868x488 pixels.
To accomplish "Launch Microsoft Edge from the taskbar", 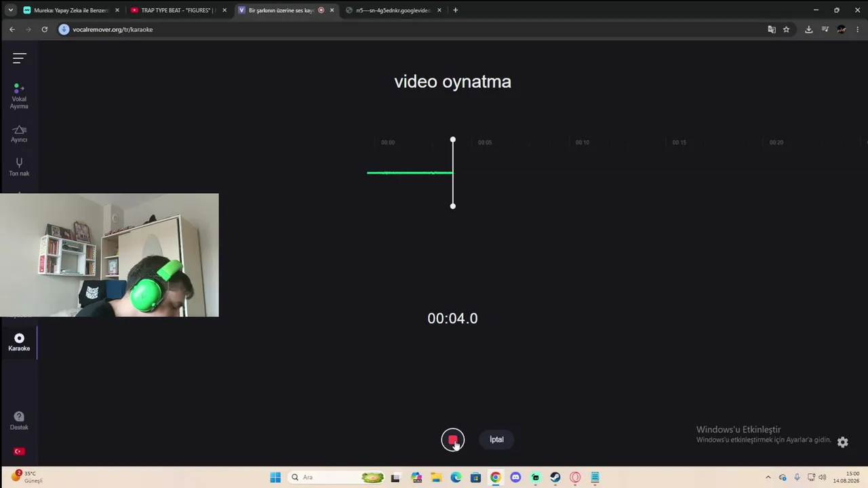I will 456,477.
